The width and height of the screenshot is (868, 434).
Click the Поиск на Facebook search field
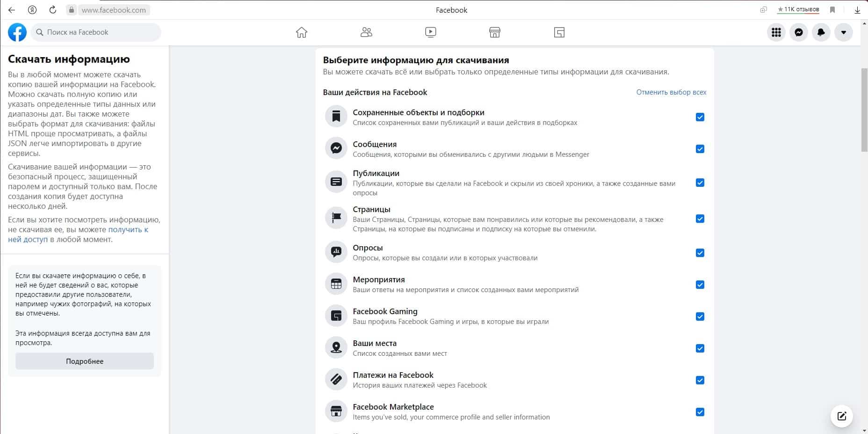[x=96, y=32]
